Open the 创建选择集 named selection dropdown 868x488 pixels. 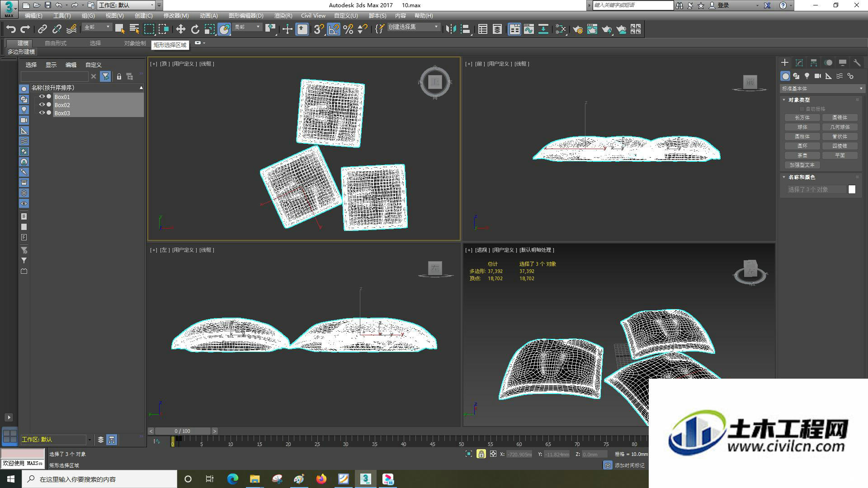pos(413,27)
